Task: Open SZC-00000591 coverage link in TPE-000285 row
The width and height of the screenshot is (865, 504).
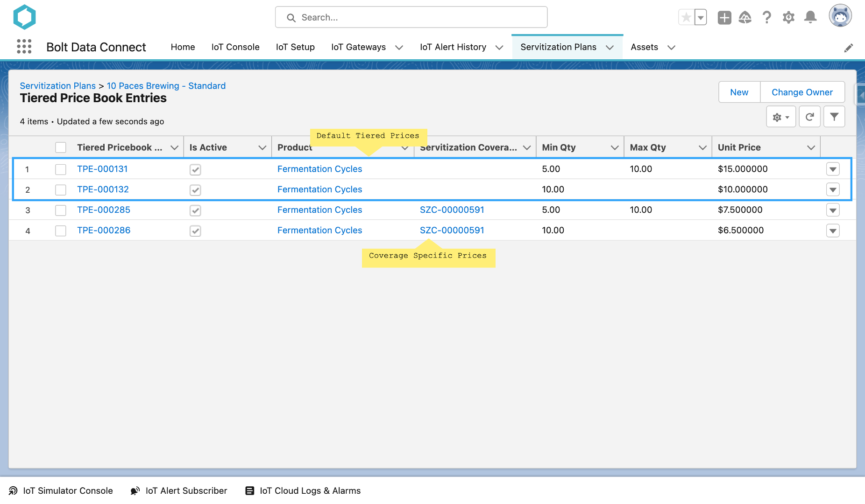Action: (x=452, y=210)
